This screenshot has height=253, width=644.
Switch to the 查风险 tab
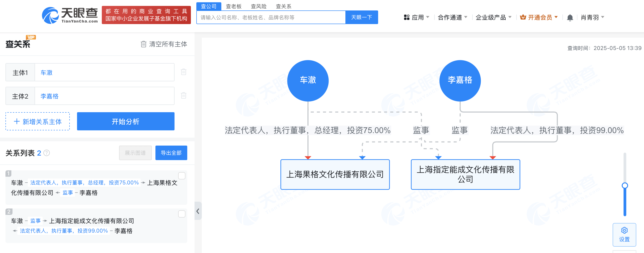pyautogui.click(x=259, y=6)
